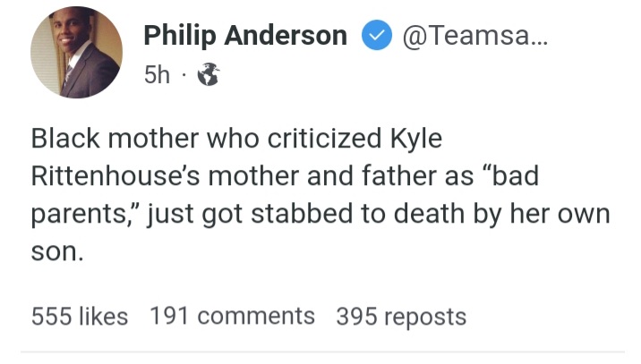Screen dimensions: 641x364
Task: Tap the final word "son." of the post
Action: [x=56, y=251]
